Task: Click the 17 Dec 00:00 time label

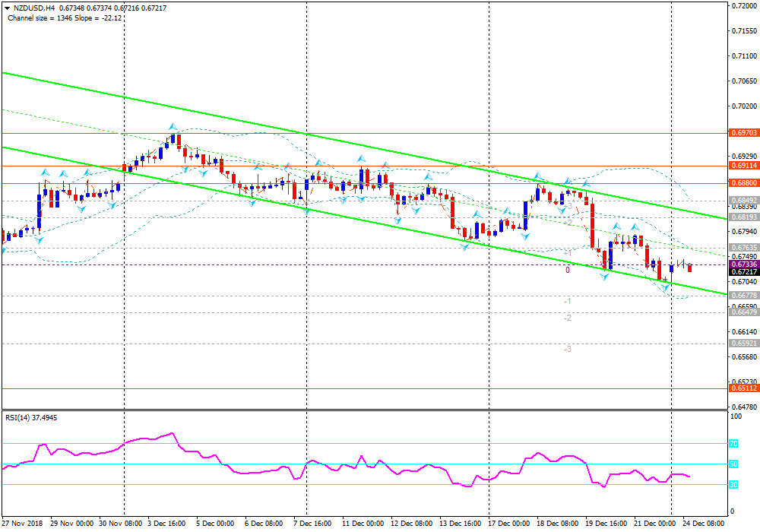Action: (508, 524)
